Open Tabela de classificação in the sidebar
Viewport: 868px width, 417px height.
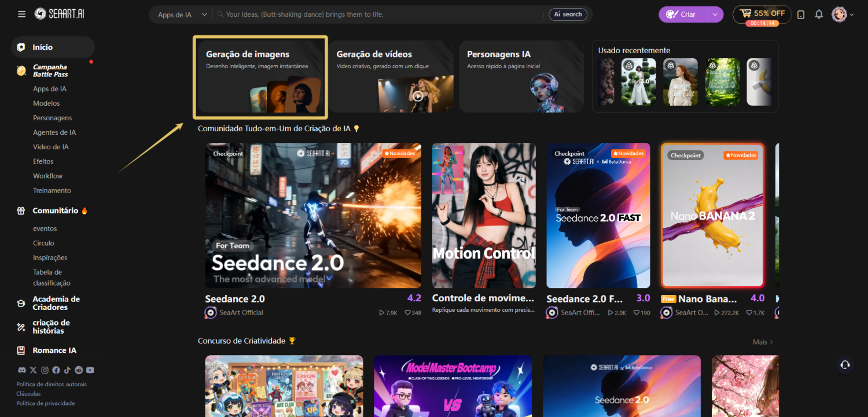[x=52, y=278]
